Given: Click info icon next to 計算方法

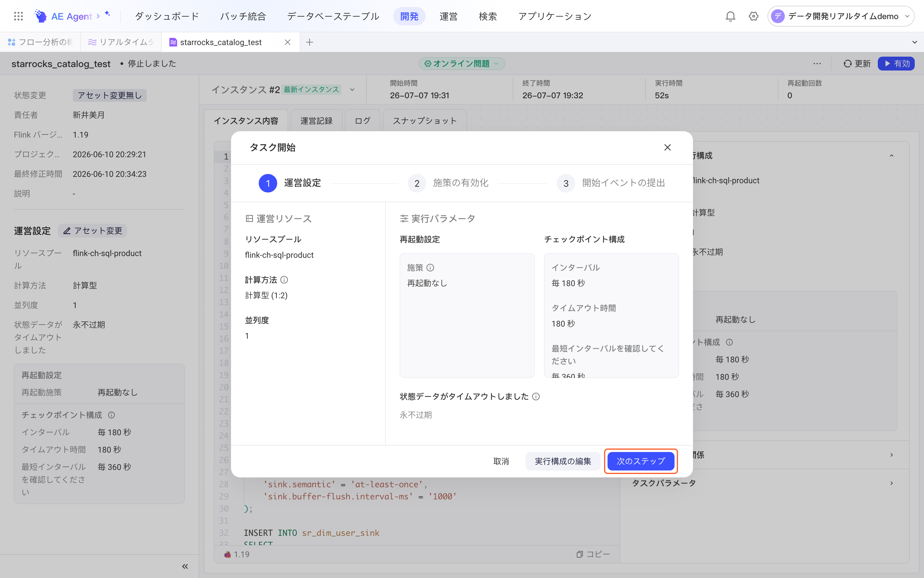Looking at the screenshot, I should click(284, 280).
